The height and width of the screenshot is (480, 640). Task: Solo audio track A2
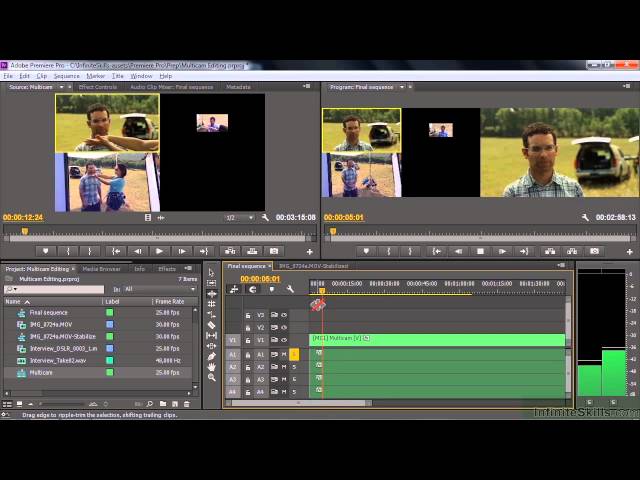[x=294, y=367]
